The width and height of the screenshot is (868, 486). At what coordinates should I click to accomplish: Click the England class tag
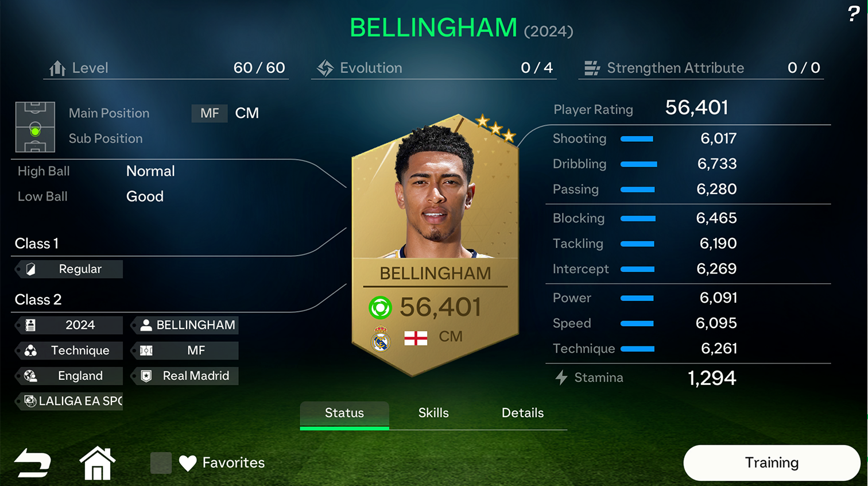coord(69,376)
